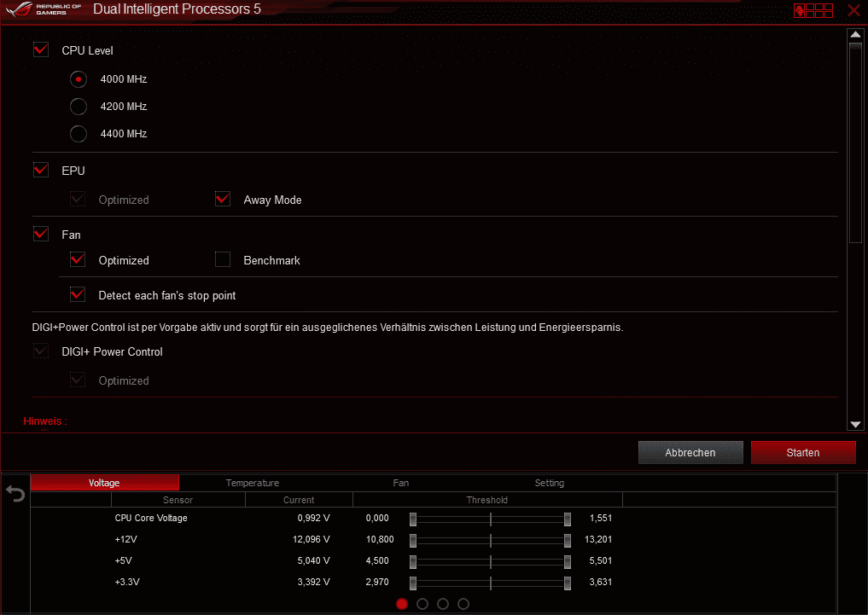868x615 pixels.
Task: Click the ROG Republic of Gamers logo
Action: tap(44, 9)
